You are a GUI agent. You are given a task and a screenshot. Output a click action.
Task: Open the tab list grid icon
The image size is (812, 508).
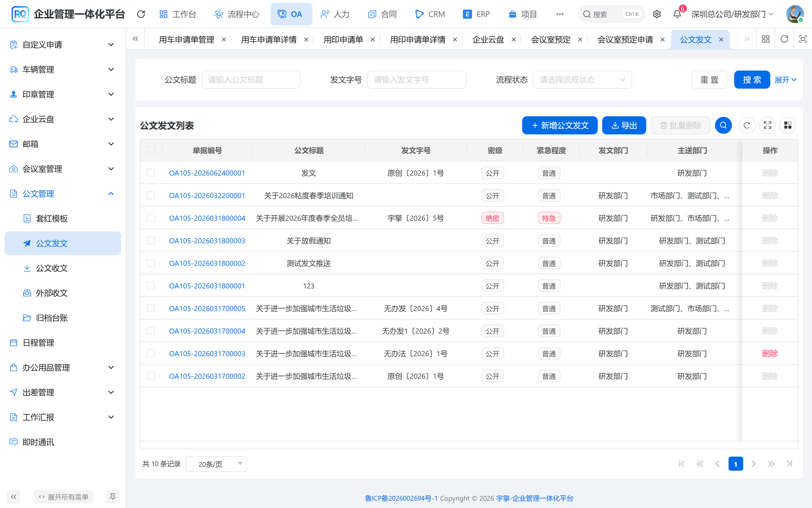click(766, 39)
